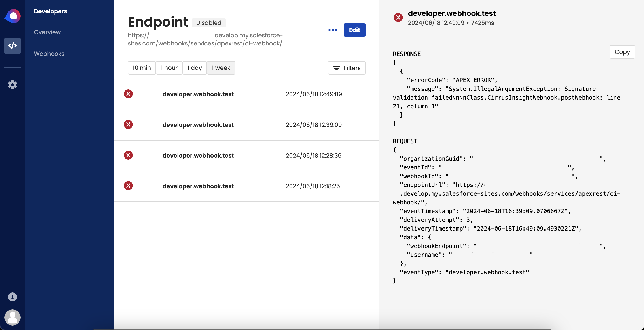
Task: Click the red error icon on third webhook entry
Action: tap(129, 155)
